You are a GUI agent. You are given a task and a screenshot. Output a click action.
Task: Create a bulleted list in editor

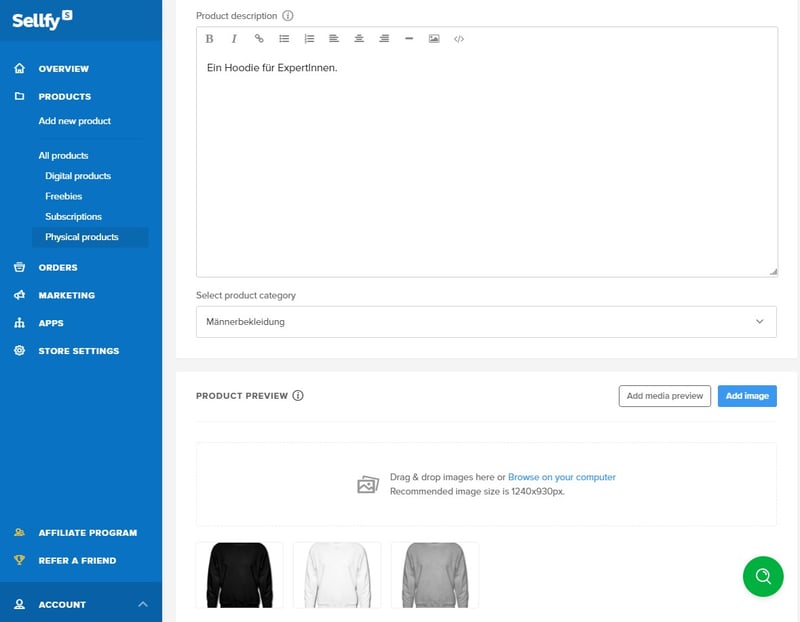284,39
